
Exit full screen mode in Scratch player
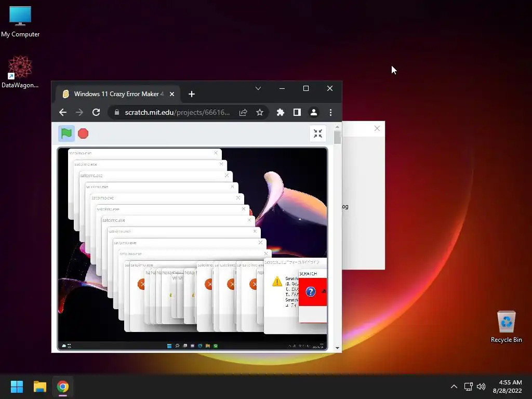pyautogui.click(x=318, y=134)
